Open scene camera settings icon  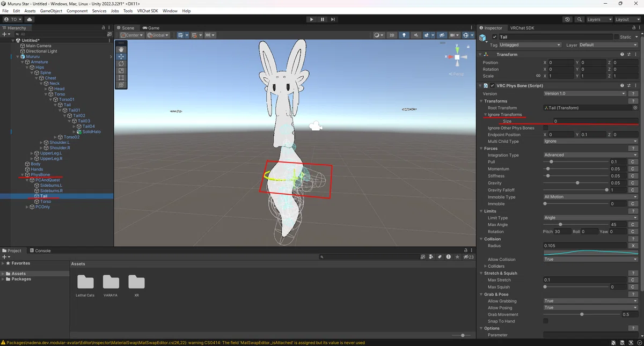pyautogui.click(x=453, y=35)
